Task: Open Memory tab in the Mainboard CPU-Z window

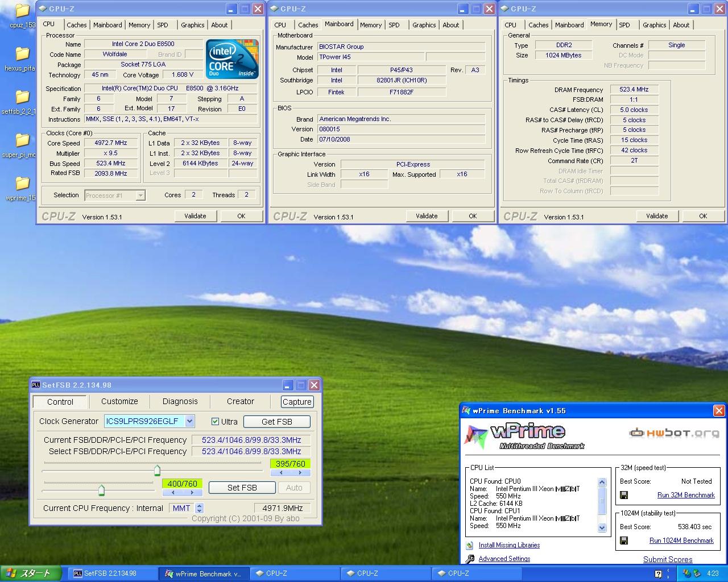Action: point(371,25)
